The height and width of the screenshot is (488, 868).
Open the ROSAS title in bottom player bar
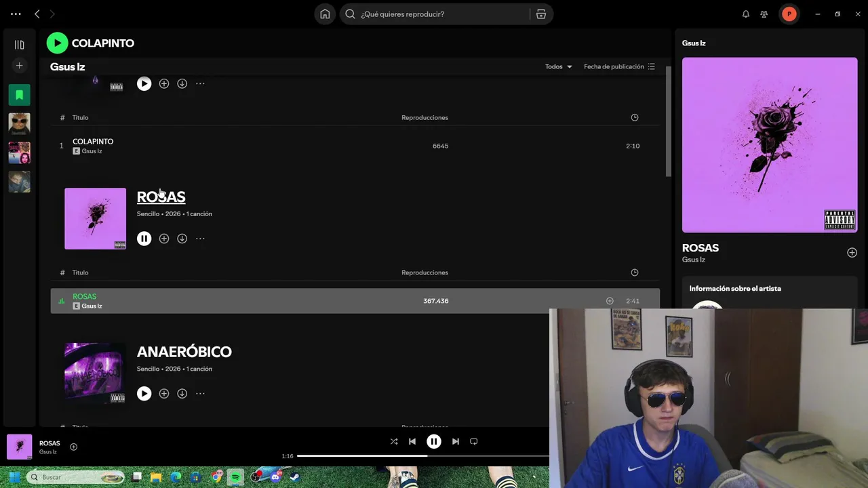[50, 443]
